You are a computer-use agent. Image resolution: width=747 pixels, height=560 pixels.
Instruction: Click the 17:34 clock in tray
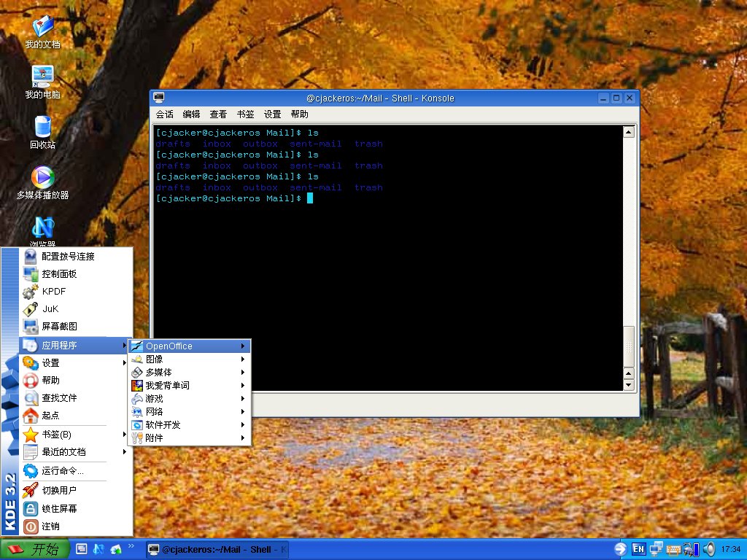click(x=731, y=549)
